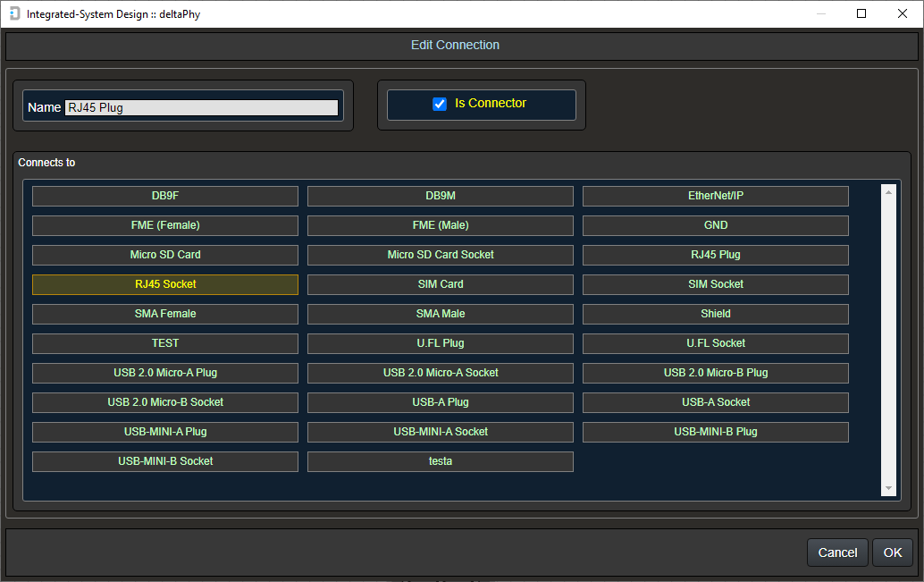
Task: Click the deltaPhy app icon in title bar
Action: coord(14,14)
